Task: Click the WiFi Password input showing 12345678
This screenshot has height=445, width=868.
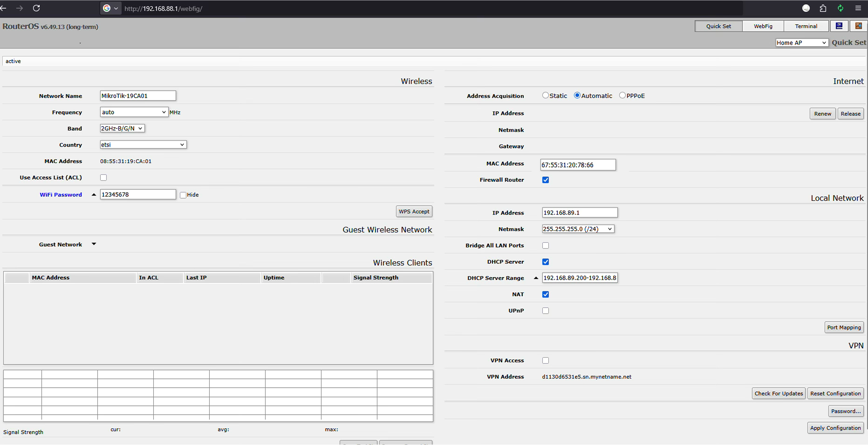Action: coord(138,195)
